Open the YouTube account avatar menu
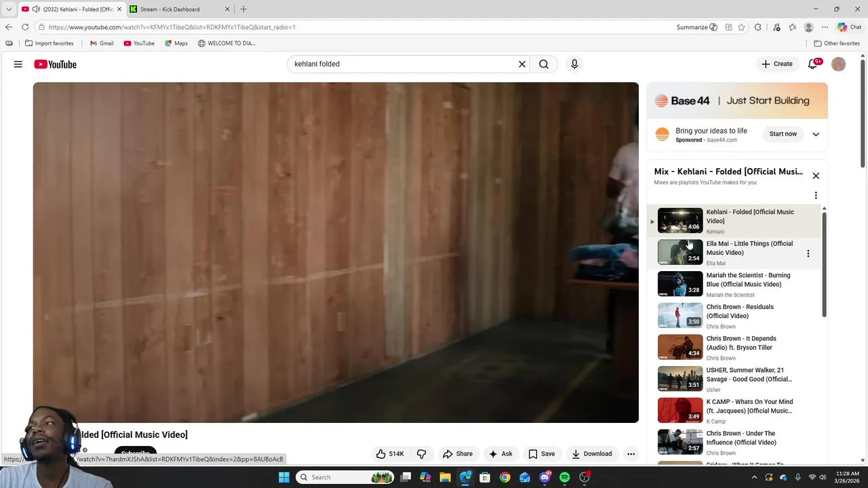This screenshot has height=488, width=868. pyautogui.click(x=839, y=64)
